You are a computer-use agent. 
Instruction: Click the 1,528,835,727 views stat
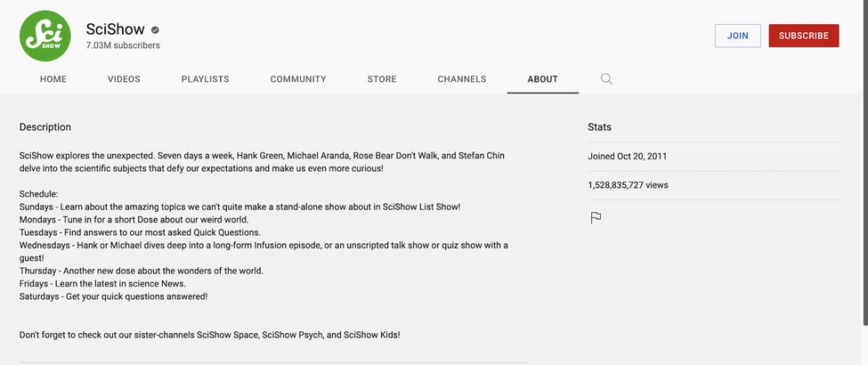(628, 185)
